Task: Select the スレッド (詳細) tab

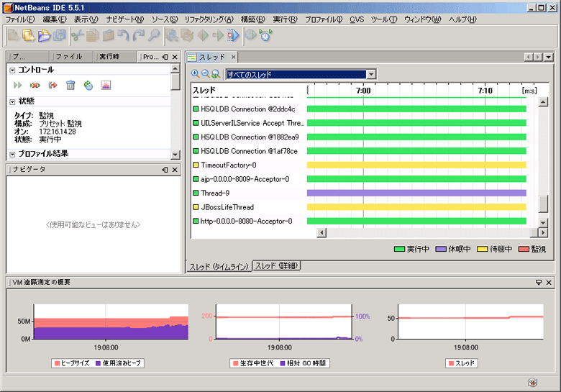Action: tap(276, 265)
